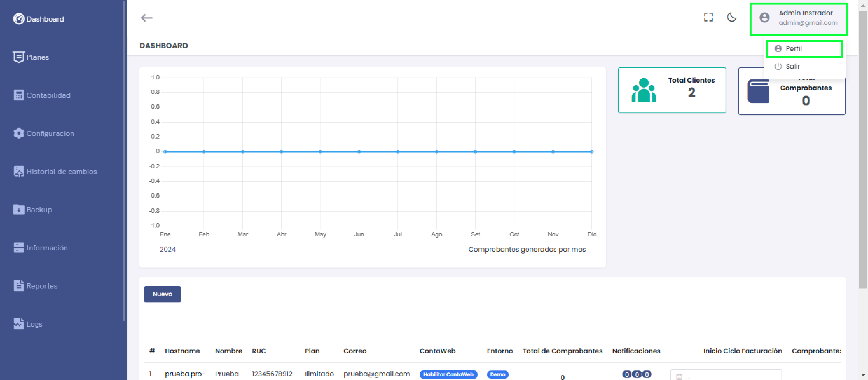
Task: Toggle dark mode with the moon icon
Action: tap(732, 17)
